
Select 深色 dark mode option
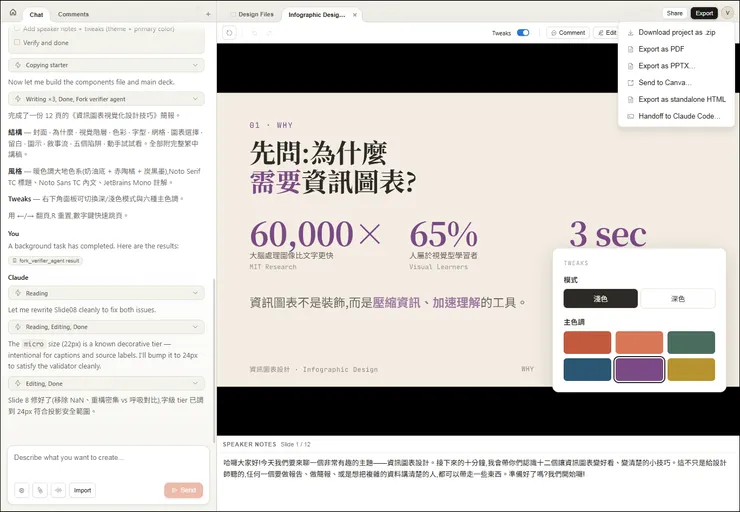point(678,299)
